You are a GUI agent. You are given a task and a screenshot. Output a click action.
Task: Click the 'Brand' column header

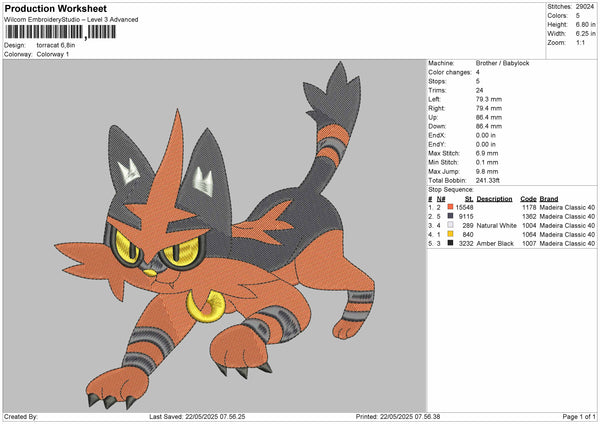pos(549,199)
